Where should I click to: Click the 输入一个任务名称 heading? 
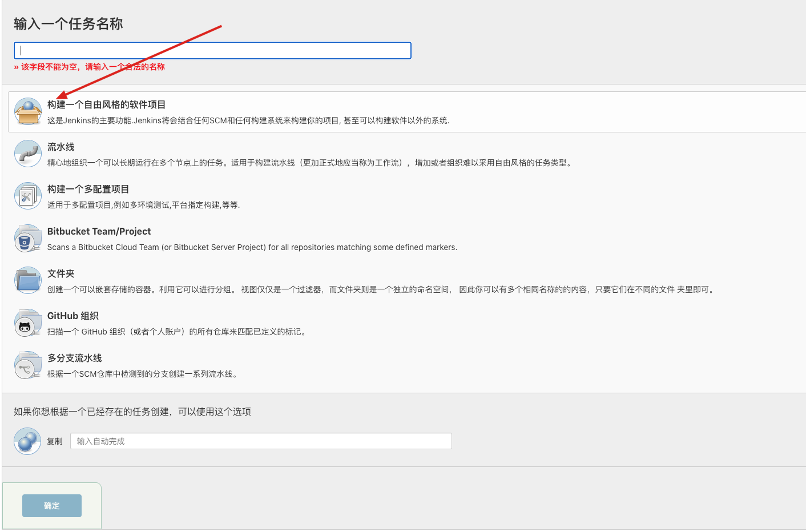click(x=68, y=24)
